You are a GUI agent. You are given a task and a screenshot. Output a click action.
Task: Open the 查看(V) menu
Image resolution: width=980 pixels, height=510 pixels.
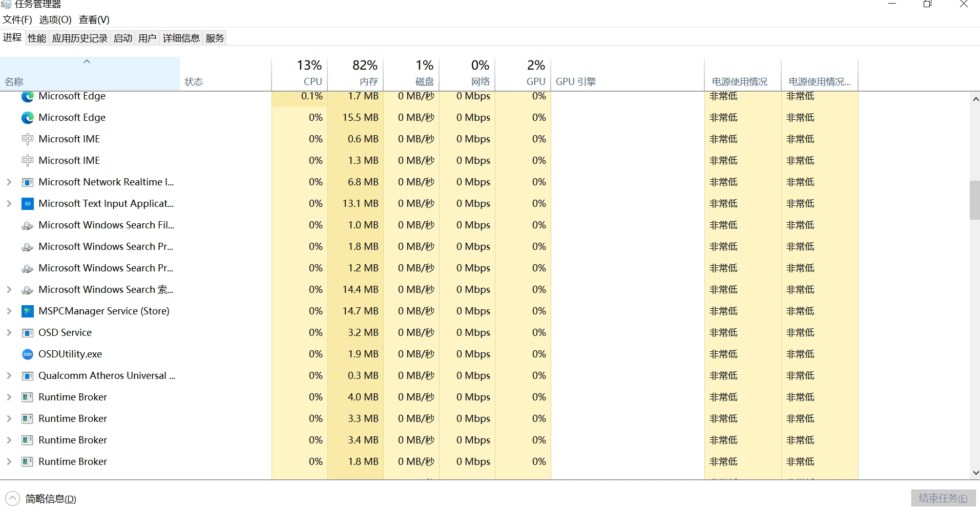(x=94, y=20)
